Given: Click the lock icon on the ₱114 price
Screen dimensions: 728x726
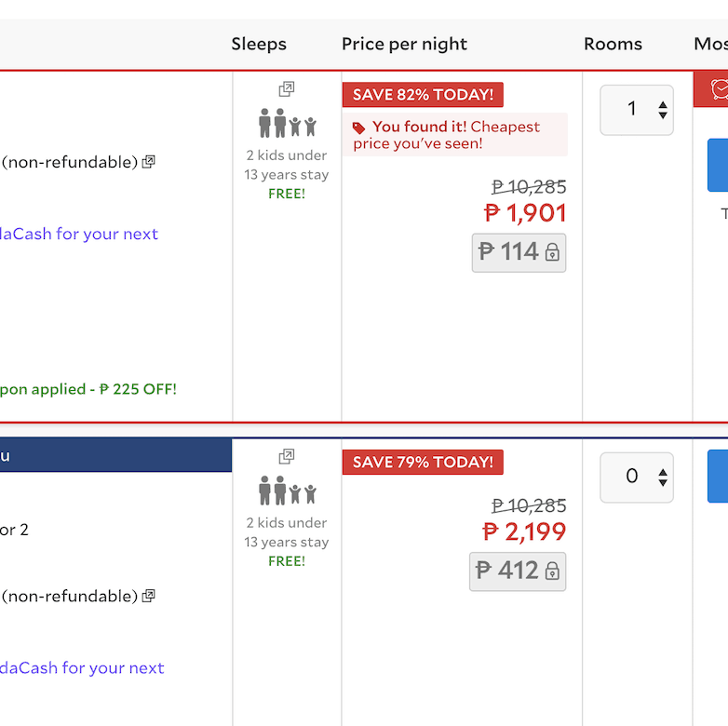Looking at the screenshot, I should (552, 252).
